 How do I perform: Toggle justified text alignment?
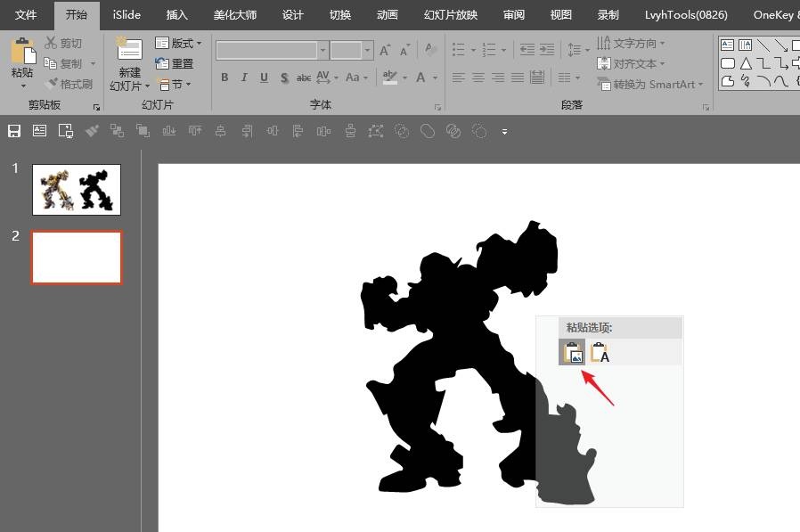click(518, 78)
